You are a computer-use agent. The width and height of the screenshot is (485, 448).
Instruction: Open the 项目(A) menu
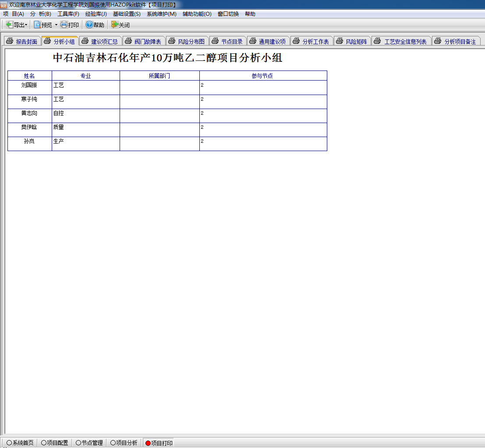(x=14, y=14)
